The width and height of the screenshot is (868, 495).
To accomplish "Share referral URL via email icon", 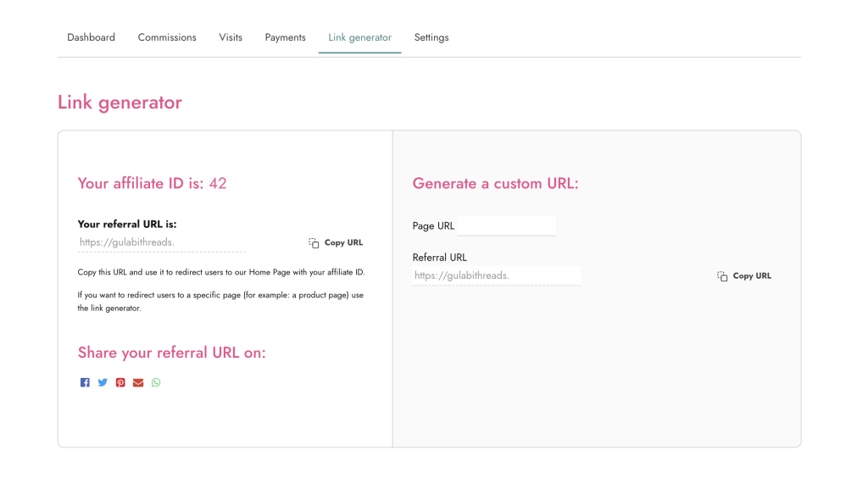I will [x=138, y=382].
